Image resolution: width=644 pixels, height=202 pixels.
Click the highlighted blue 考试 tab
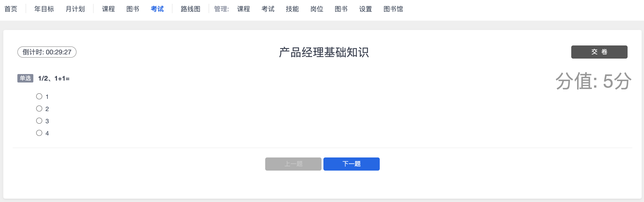tap(157, 9)
